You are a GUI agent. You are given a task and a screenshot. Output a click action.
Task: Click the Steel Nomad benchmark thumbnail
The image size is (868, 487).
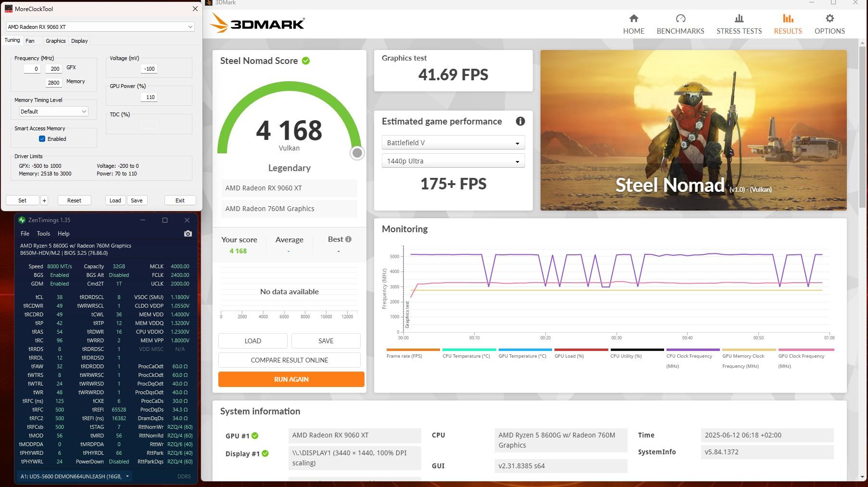693,130
